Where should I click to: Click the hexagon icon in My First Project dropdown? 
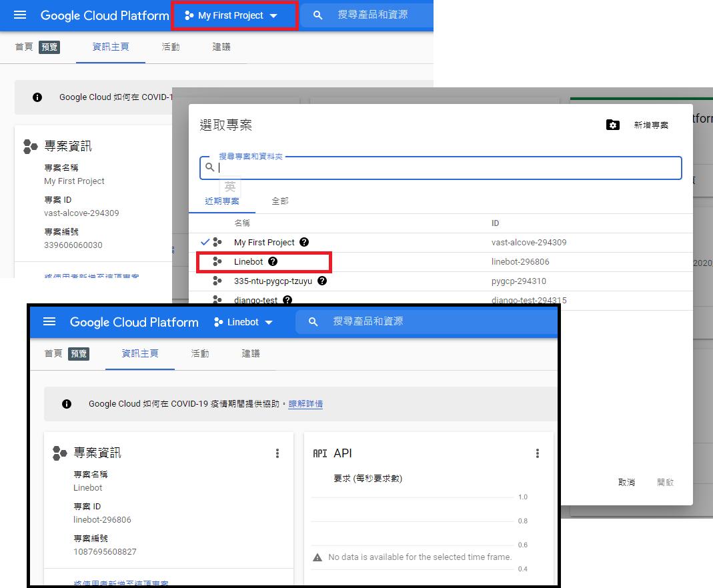coord(189,15)
